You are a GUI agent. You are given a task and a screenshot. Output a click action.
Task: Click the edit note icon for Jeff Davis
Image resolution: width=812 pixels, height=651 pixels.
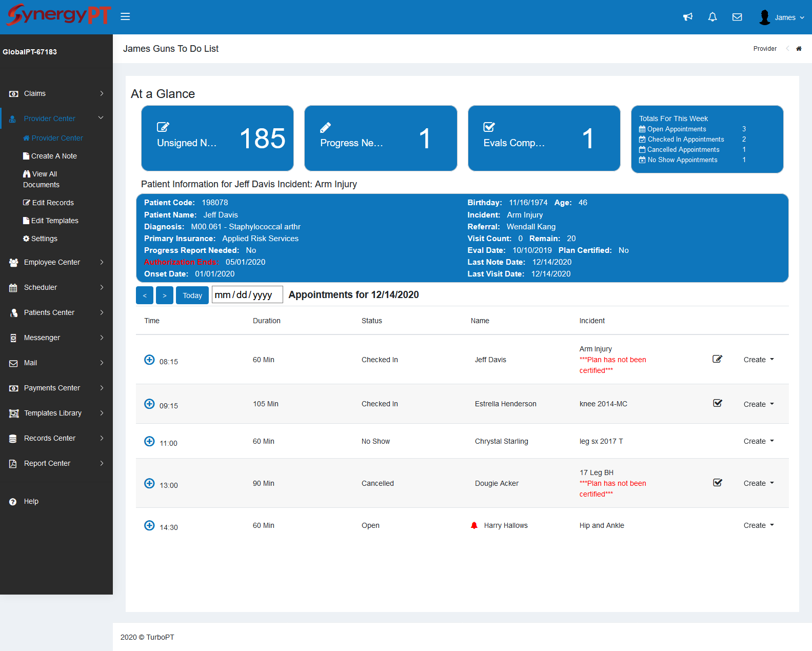(718, 359)
